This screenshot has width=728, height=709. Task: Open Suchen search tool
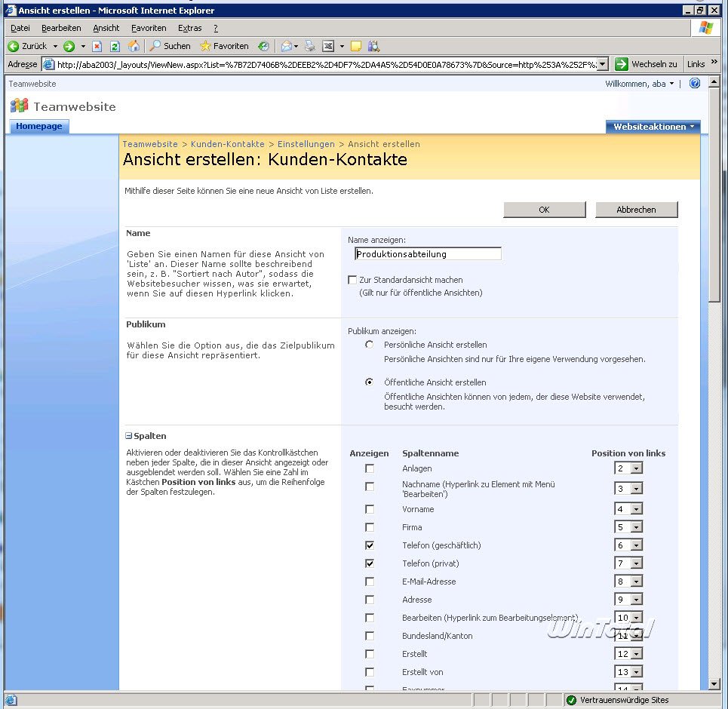click(170, 46)
